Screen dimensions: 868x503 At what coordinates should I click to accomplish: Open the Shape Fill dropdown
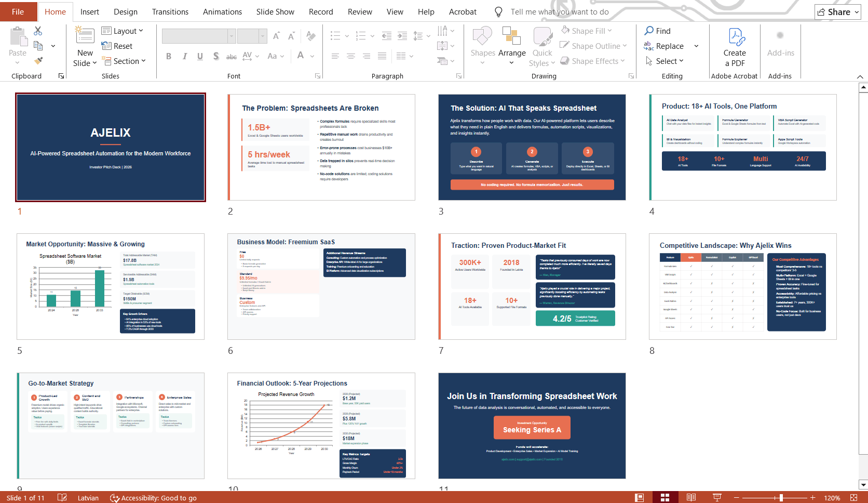click(x=587, y=31)
